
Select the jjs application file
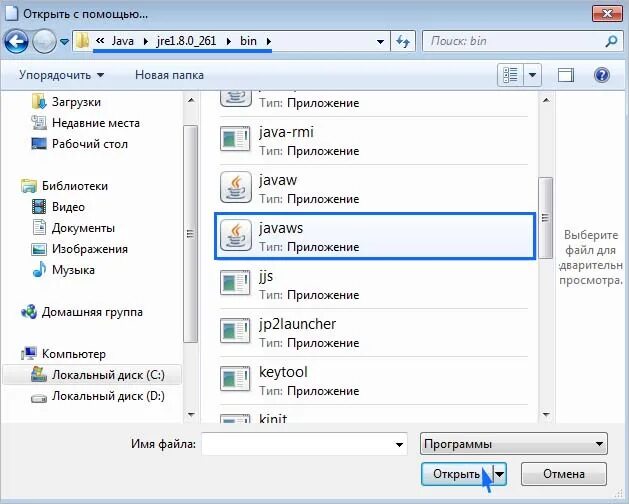[x=373, y=285]
